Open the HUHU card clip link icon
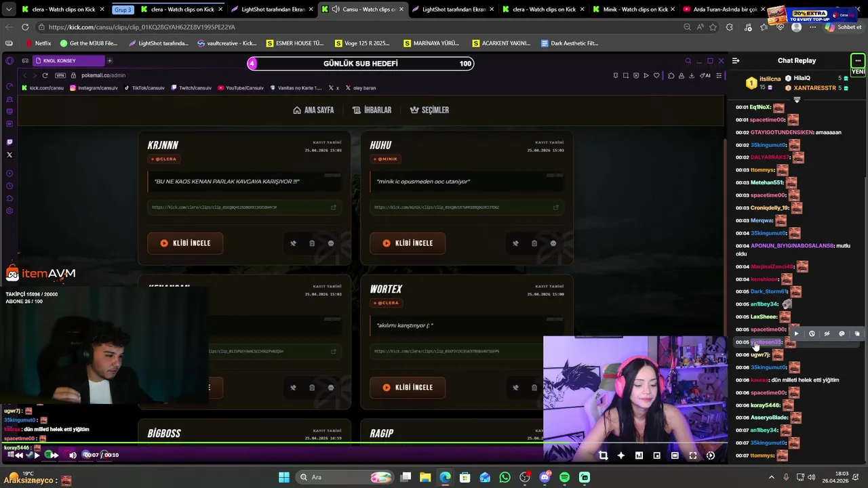 [555, 207]
